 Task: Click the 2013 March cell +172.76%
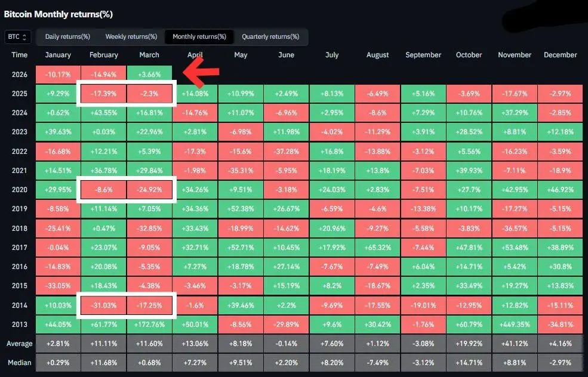[x=149, y=325]
